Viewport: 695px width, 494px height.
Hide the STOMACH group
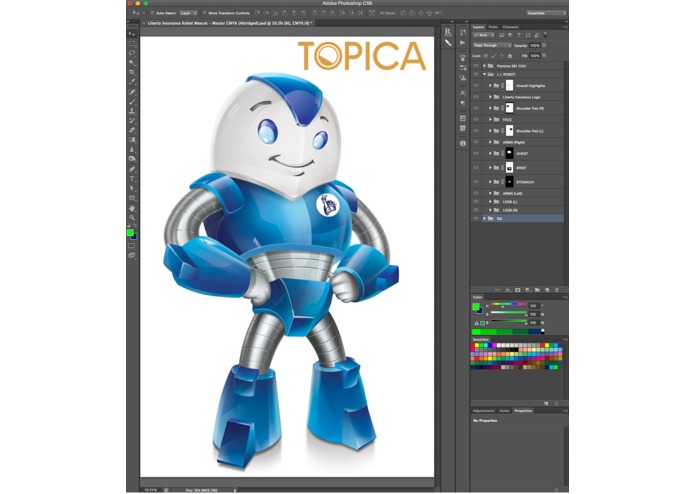[476, 182]
